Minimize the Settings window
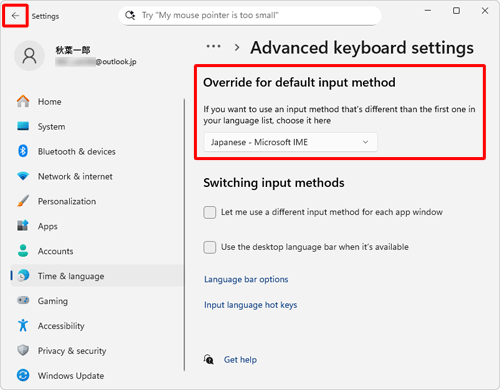Image resolution: width=500 pixels, height=390 pixels. coord(428,11)
